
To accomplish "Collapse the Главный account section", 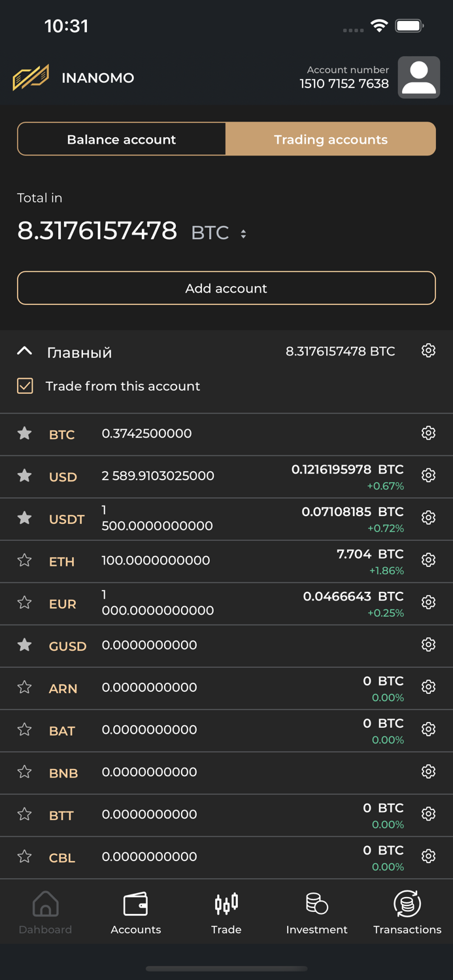I will point(24,351).
